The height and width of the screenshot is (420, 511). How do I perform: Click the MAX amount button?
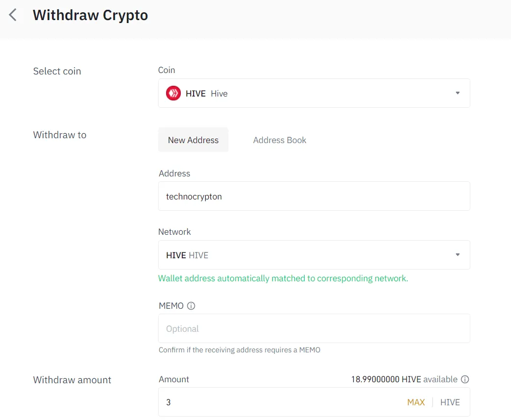pyautogui.click(x=416, y=402)
